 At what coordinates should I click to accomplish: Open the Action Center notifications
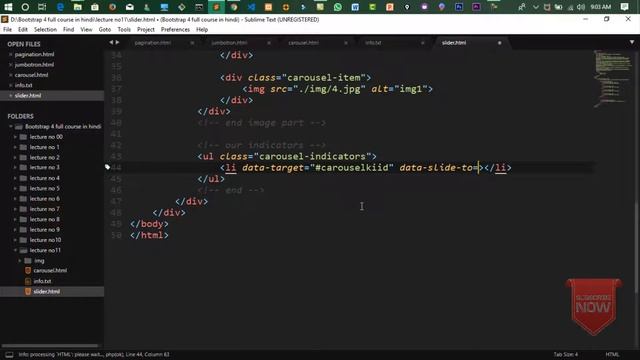point(624,7)
